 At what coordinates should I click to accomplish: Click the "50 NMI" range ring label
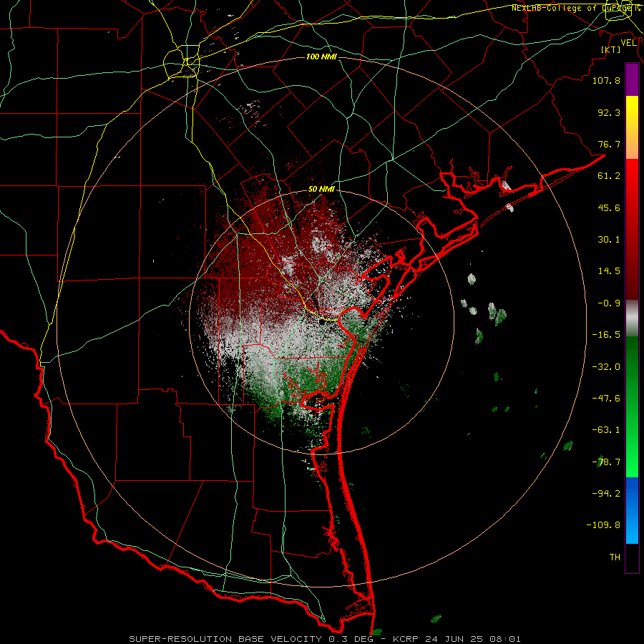(321, 189)
